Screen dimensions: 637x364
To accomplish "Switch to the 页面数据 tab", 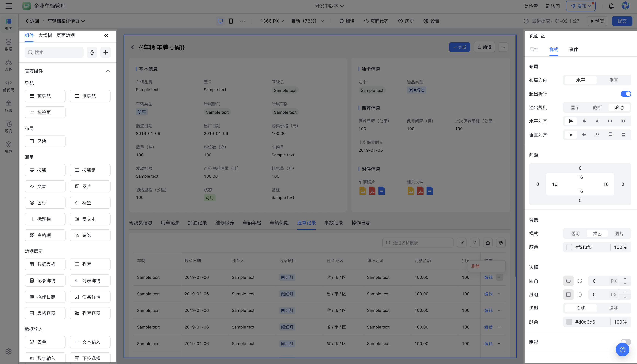I will point(66,35).
